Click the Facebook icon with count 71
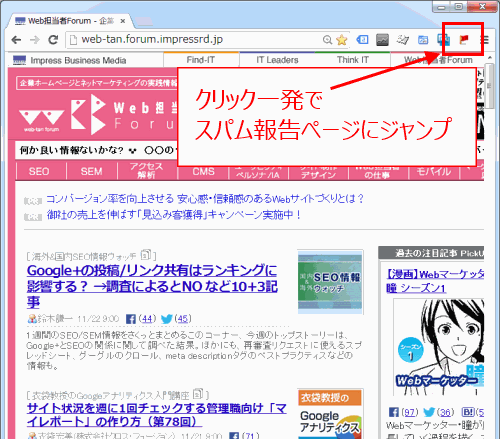 (x=234, y=436)
